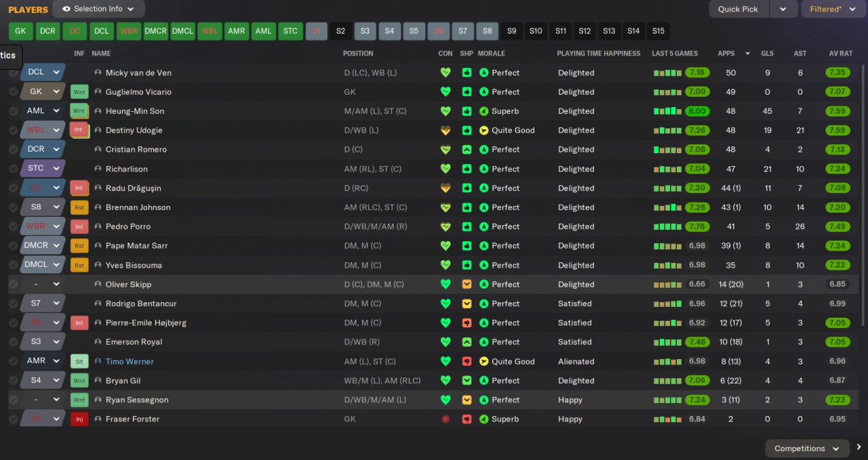
Task: Open the Quick Pick arrow dropdown
Action: 783,9
